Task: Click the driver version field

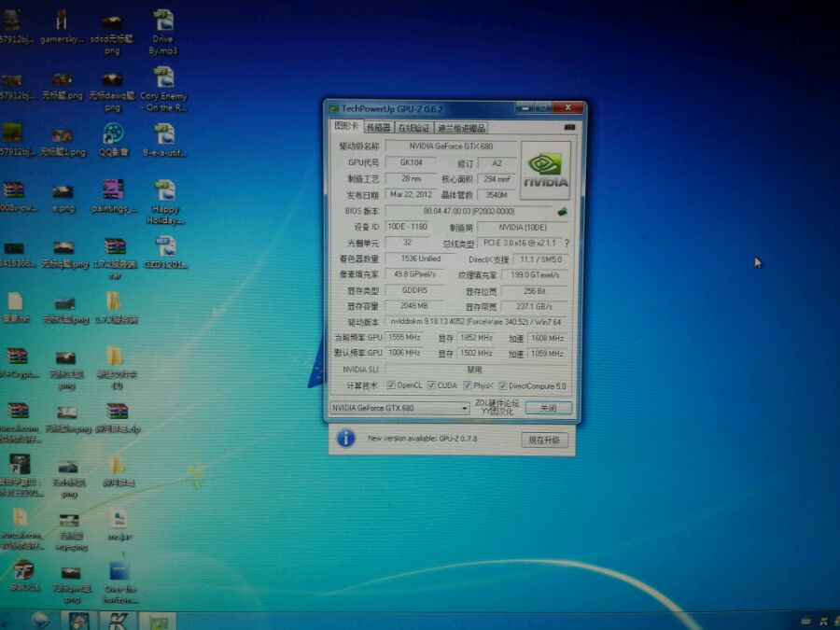Action: tap(476, 322)
